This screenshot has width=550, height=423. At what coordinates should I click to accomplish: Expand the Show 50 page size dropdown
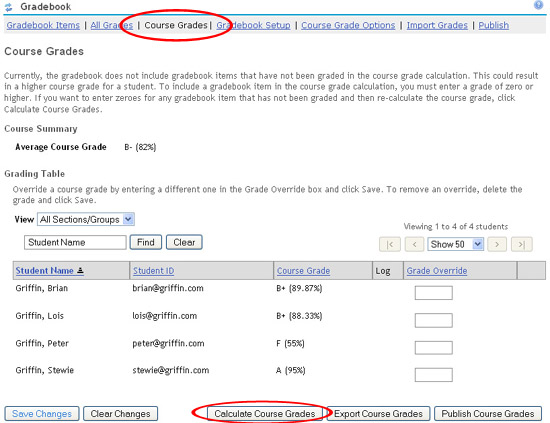pyautogui.click(x=455, y=244)
